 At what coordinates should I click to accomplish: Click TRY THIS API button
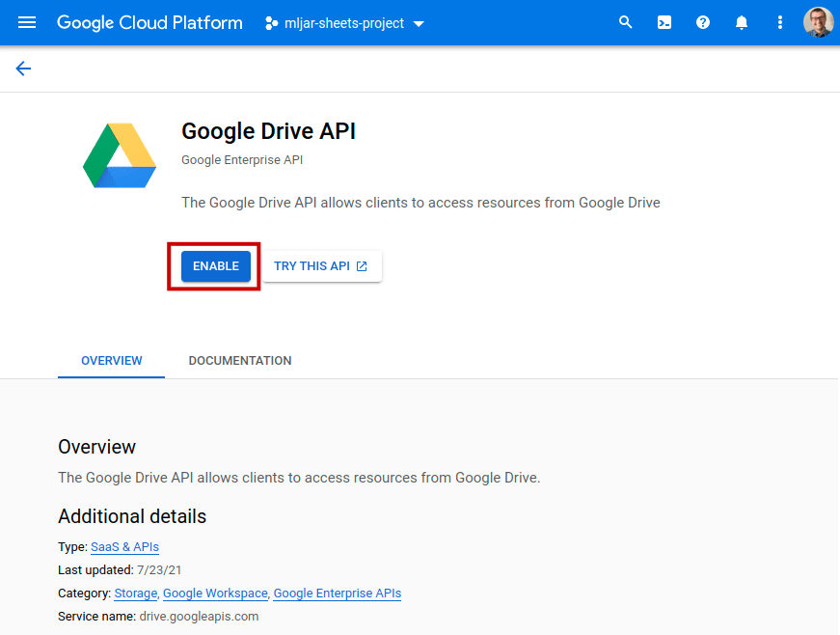[321, 265]
